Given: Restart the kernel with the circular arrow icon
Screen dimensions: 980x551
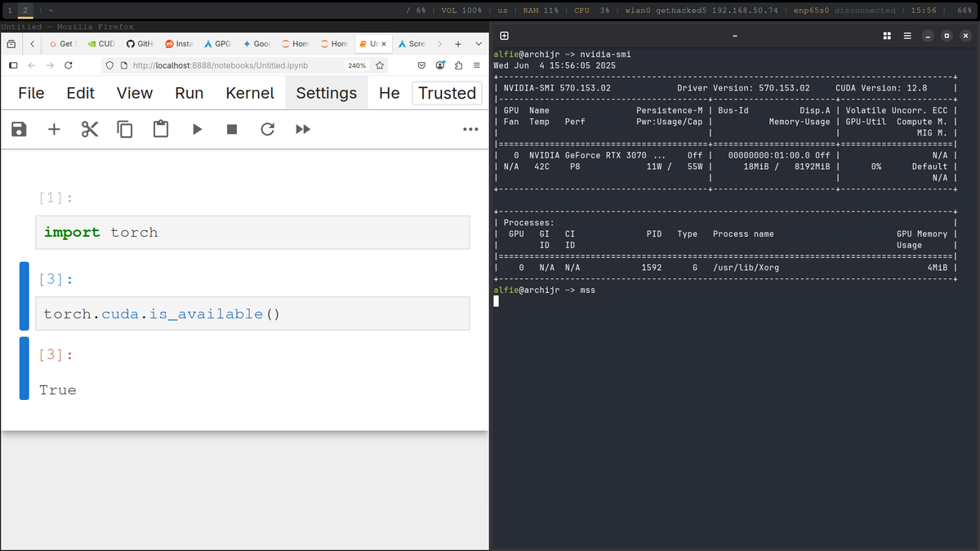Looking at the screenshot, I should point(267,129).
